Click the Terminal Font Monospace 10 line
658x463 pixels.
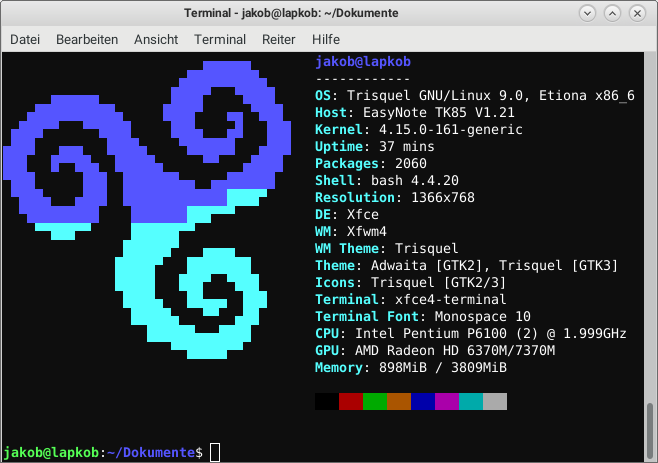tap(423, 317)
